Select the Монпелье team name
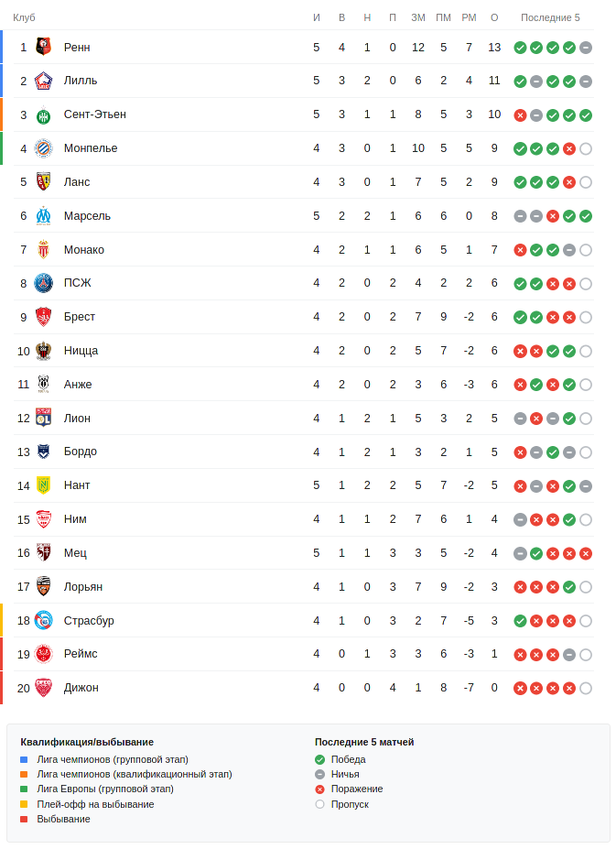Screen dimensions: 616x849 (91, 148)
